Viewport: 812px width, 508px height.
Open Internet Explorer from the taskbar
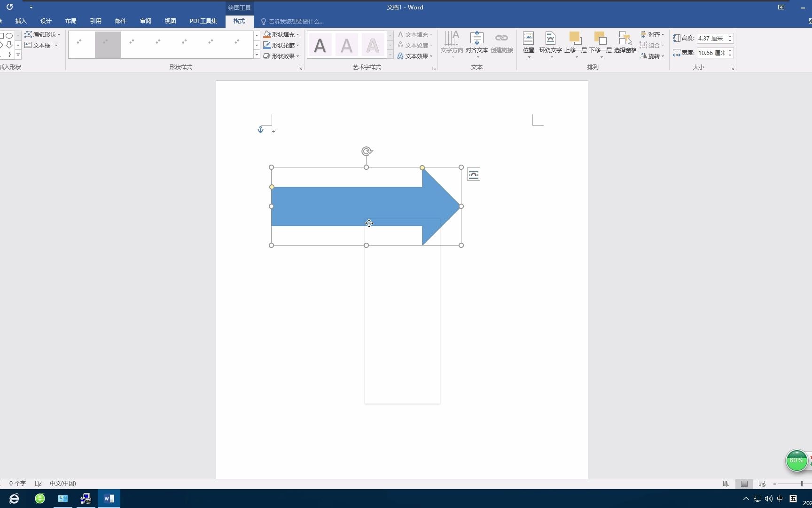pyautogui.click(x=14, y=499)
